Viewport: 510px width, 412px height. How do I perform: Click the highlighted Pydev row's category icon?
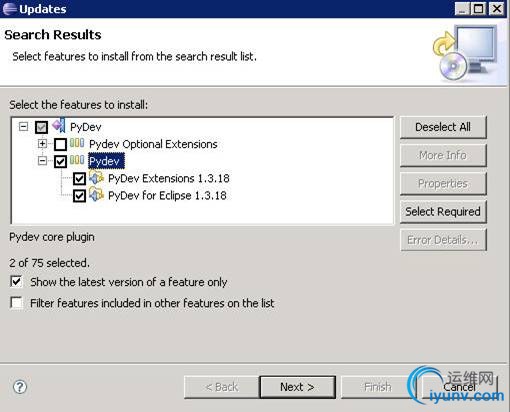coord(77,160)
